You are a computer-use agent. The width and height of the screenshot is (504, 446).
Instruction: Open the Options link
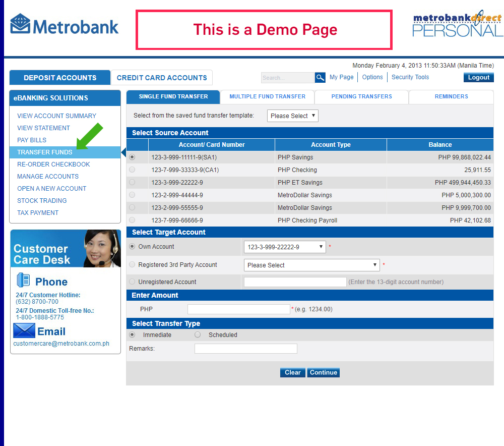pos(372,77)
